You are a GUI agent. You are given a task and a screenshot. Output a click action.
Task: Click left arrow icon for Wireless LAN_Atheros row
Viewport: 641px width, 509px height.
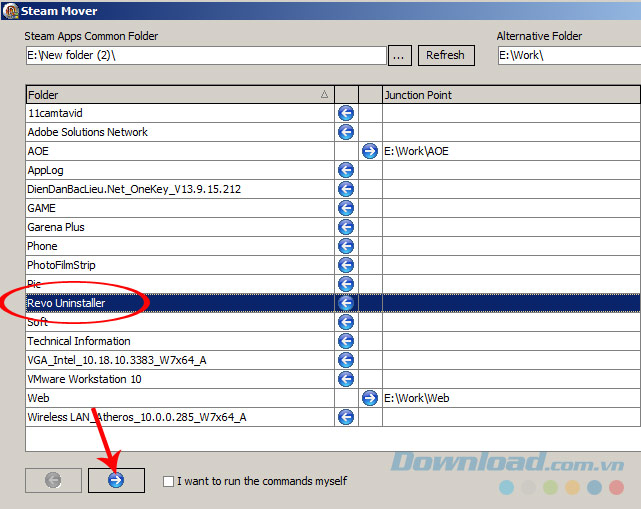[x=346, y=417]
